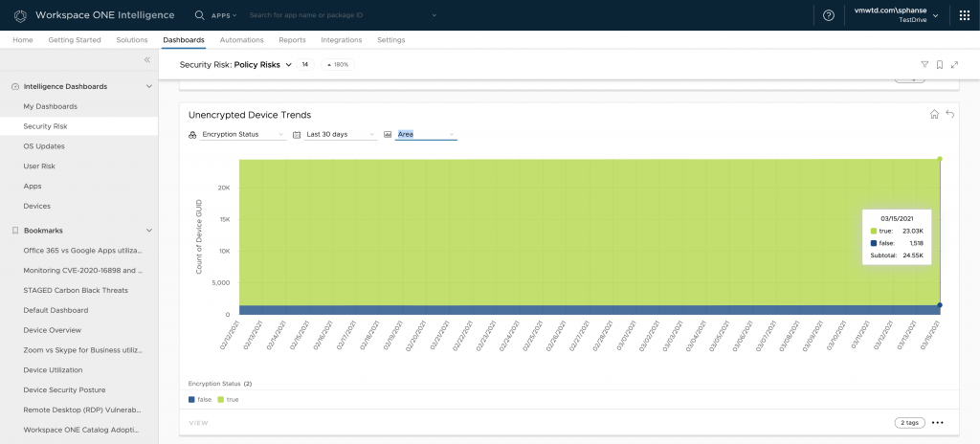Open the Automations tab

point(242,40)
